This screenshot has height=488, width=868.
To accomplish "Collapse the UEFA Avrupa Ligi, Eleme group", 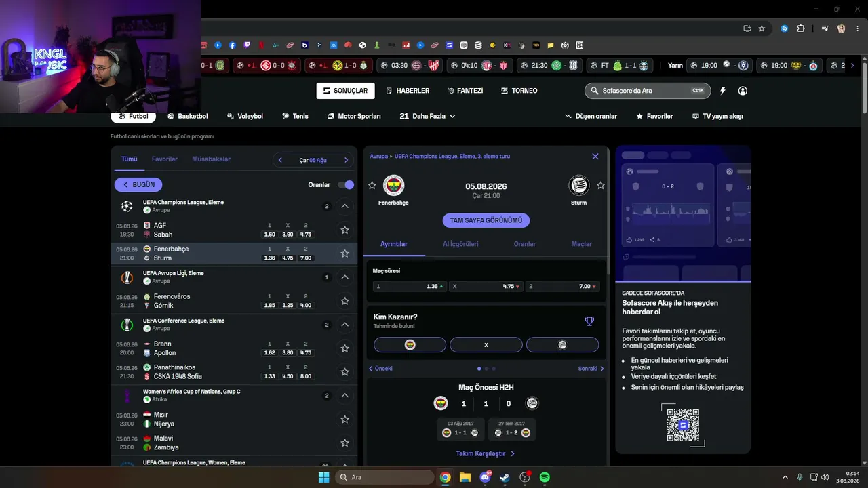I will point(344,277).
